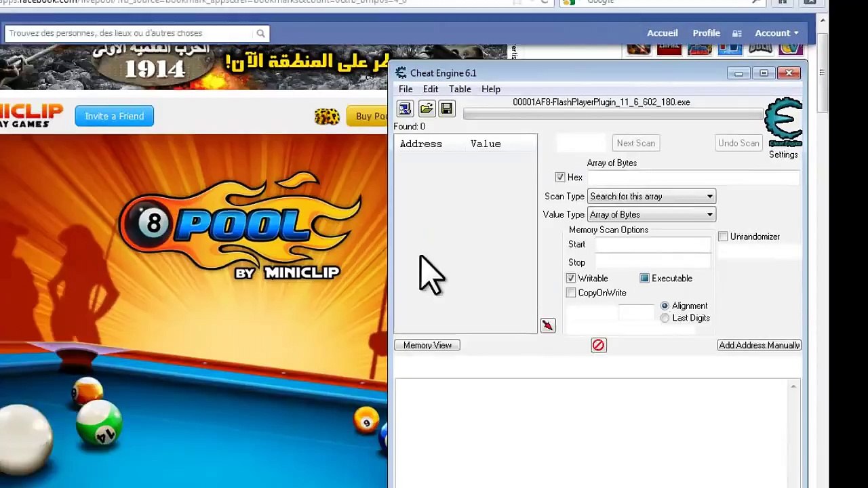Click the open-folder load table icon
Screen dimensions: 868x488
tap(426, 108)
